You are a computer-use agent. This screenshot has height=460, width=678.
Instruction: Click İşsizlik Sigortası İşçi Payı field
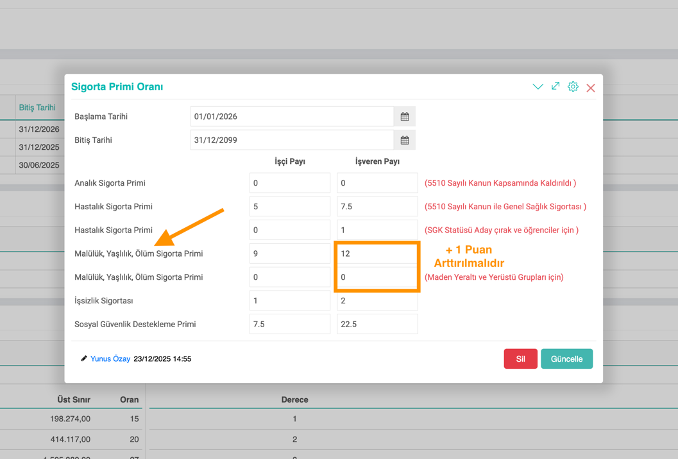(289, 301)
